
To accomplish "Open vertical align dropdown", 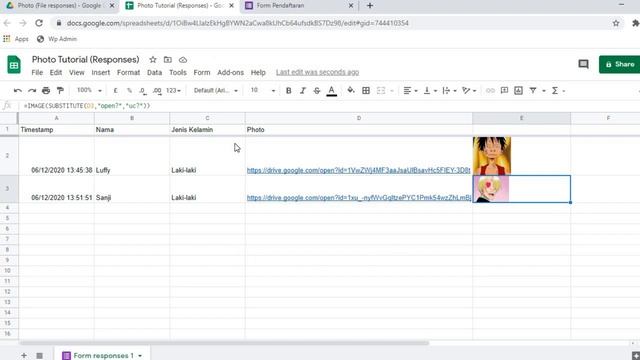I will click(x=430, y=91).
